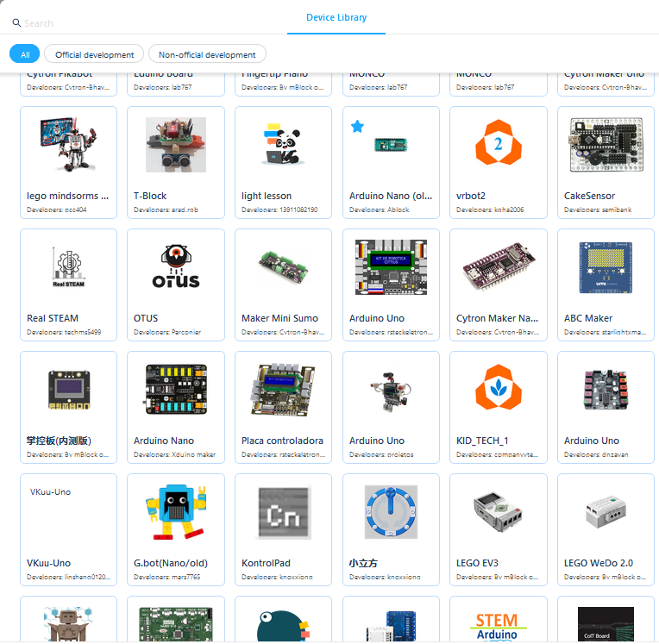Select the vrbot2 orange logo device
The image size is (659, 644).
pos(499,162)
